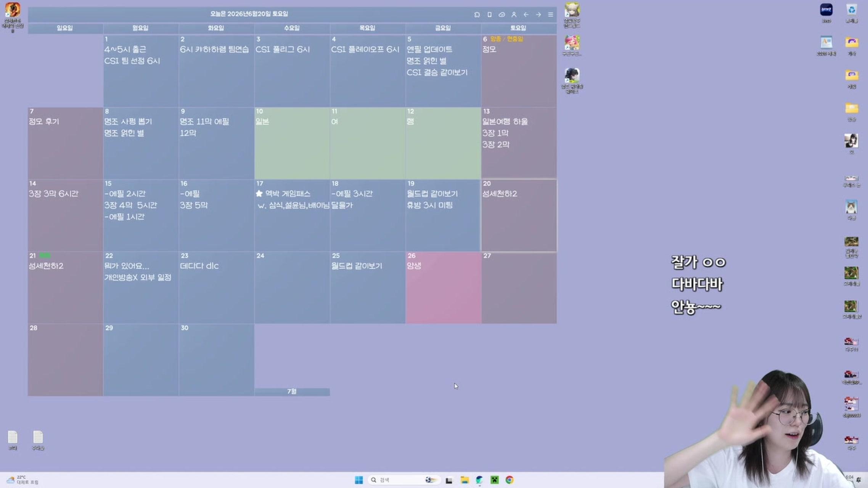Open Task View on the taskbar
Viewport: 868px width, 488px height.
click(x=449, y=480)
